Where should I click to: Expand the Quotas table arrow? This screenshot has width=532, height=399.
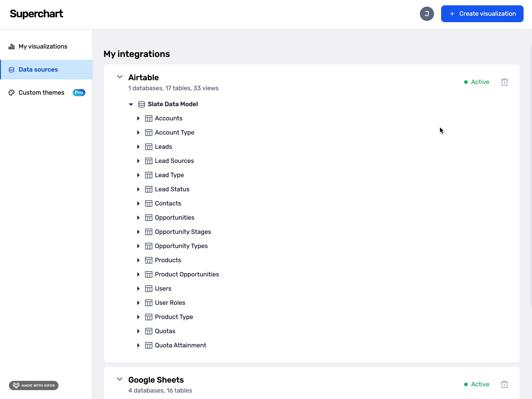pos(138,331)
